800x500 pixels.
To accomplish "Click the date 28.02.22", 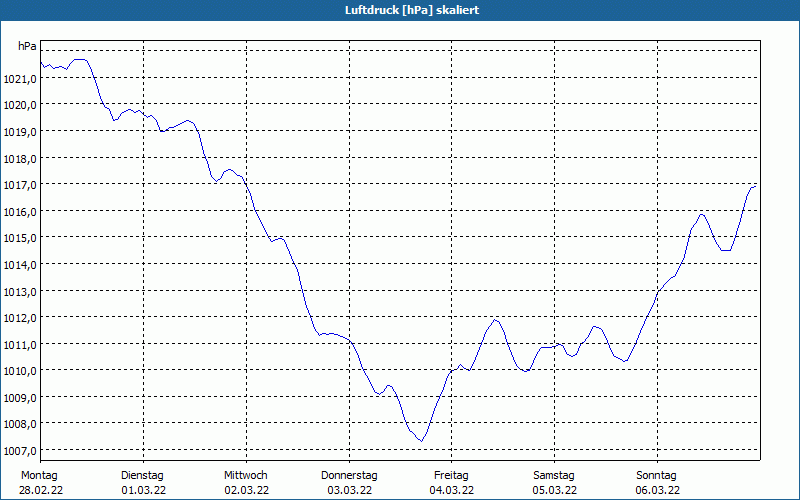I will coord(41,490).
